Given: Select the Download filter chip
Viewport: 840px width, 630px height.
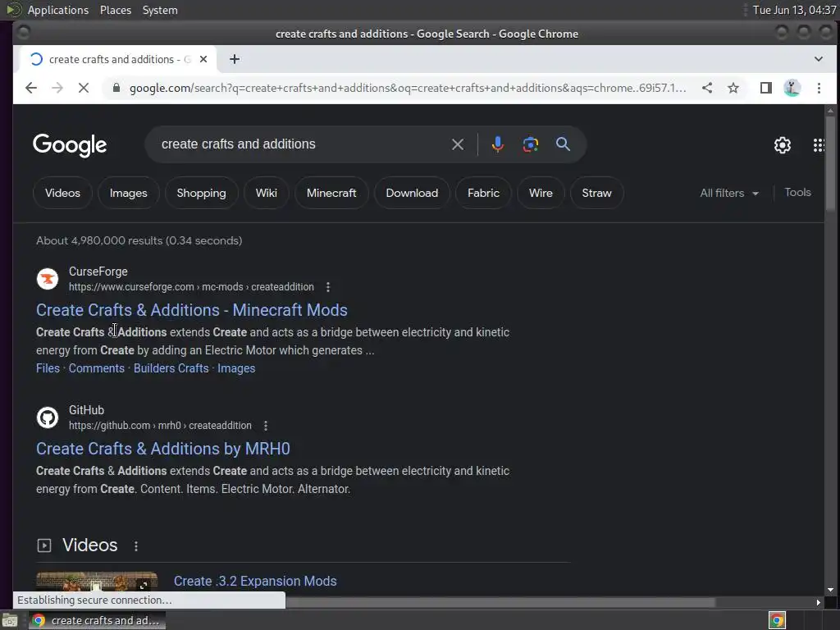Looking at the screenshot, I should point(412,194).
